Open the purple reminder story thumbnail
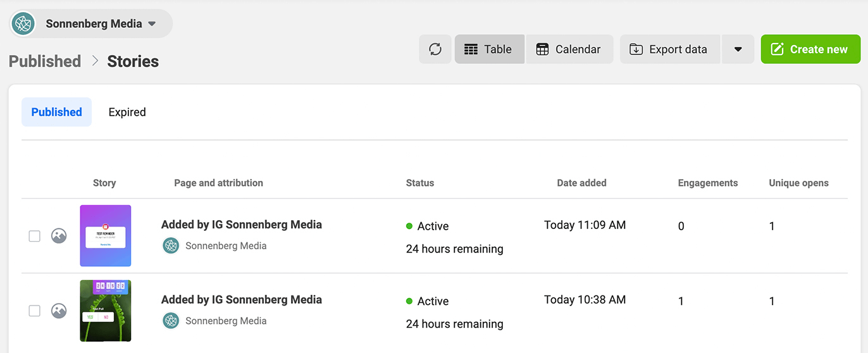Screen dimensions: 868x353 pos(106,235)
